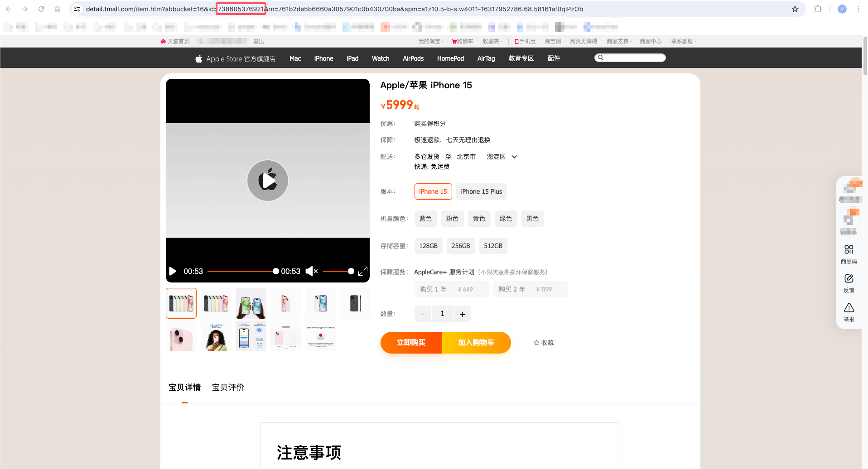
Task: Open the 反馈 feedback icon
Action: (x=849, y=279)
